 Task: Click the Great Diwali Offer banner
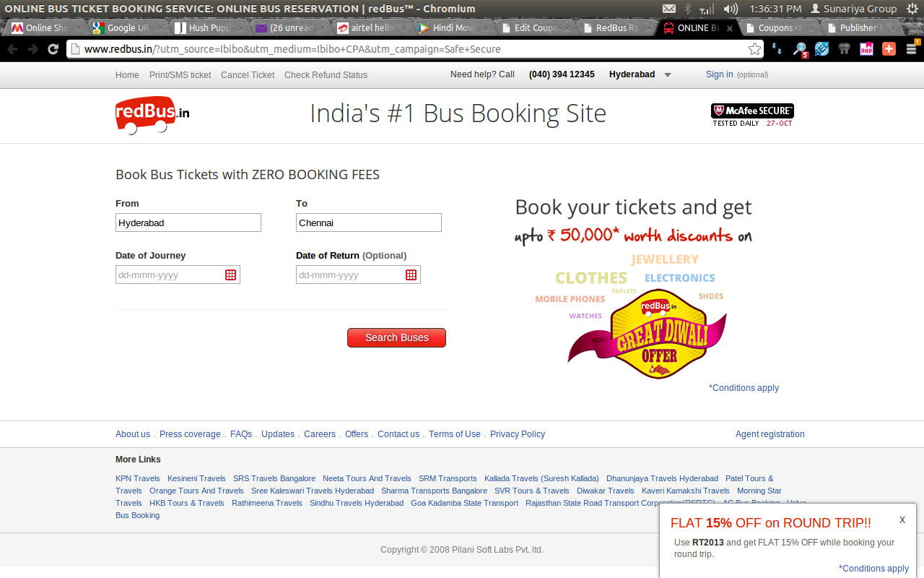[x=648, y=333]
